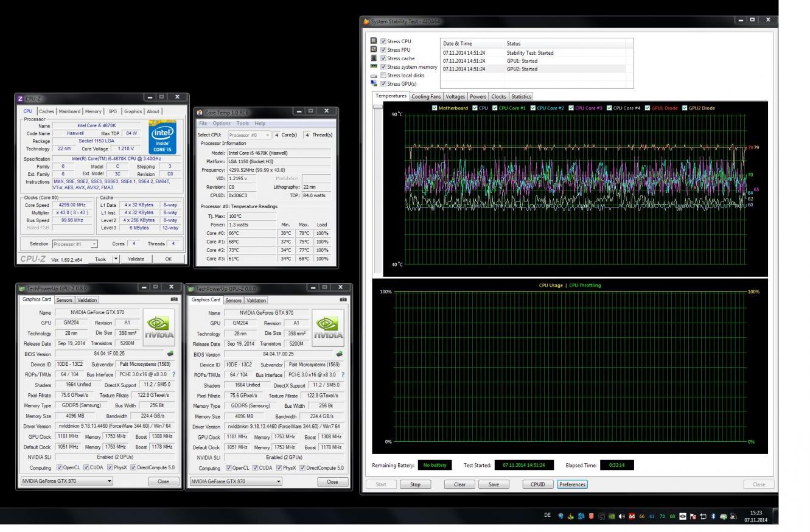Click Stop to end the stability test
Viewport: 810px width, 532px height.
click(415, 485)
